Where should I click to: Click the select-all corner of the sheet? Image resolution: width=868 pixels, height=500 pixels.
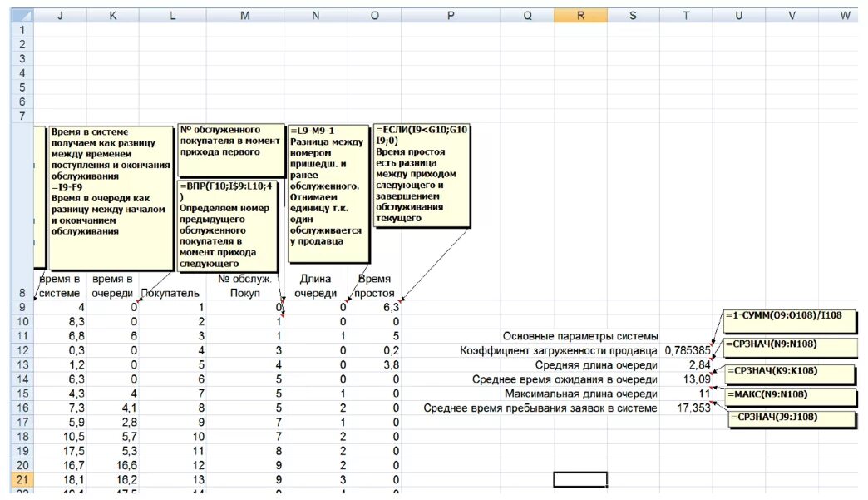(22, 16)
